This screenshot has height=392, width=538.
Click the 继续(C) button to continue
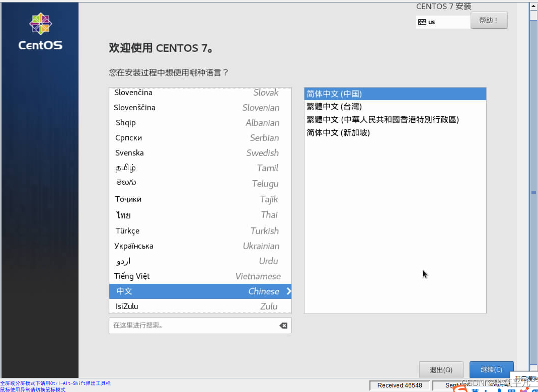pyautogui.click(x=491, y=370)
